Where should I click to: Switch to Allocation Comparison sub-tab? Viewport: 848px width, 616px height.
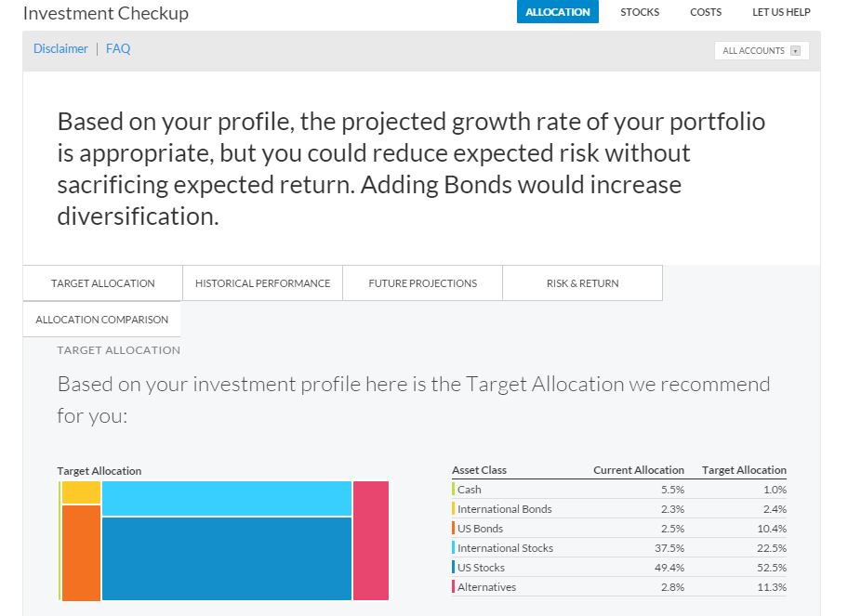[102, 320]
